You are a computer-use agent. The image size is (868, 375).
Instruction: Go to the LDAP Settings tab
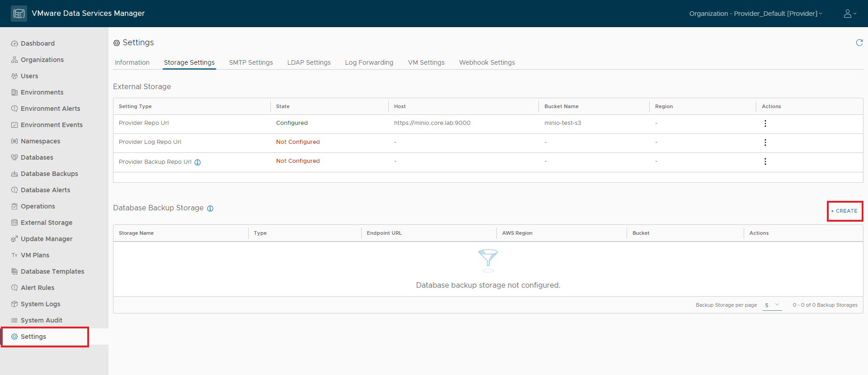click(309, 62)
